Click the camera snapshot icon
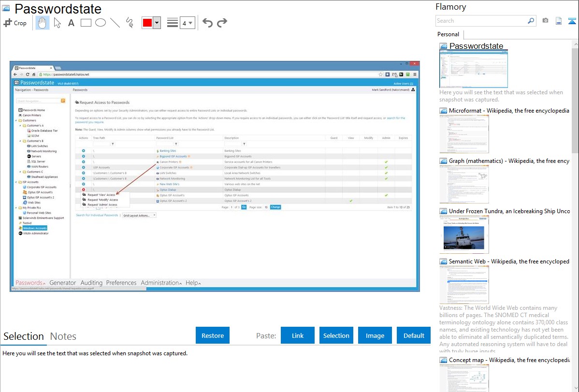The height and width of the screenshot is (392, 579). coord(545,21)
